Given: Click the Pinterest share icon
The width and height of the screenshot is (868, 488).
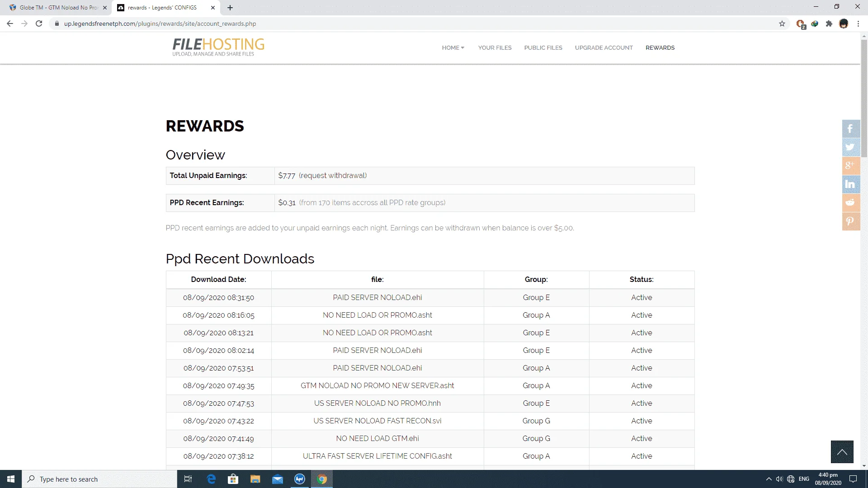Looking at the screenshot, I should (x=851, y=221).
